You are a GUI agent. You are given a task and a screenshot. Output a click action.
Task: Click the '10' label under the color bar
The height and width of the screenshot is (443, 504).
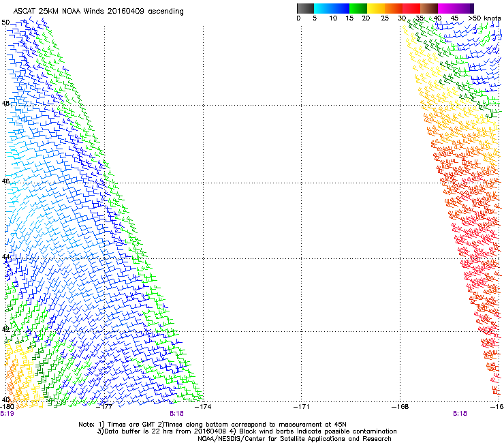tap(333, 18)
